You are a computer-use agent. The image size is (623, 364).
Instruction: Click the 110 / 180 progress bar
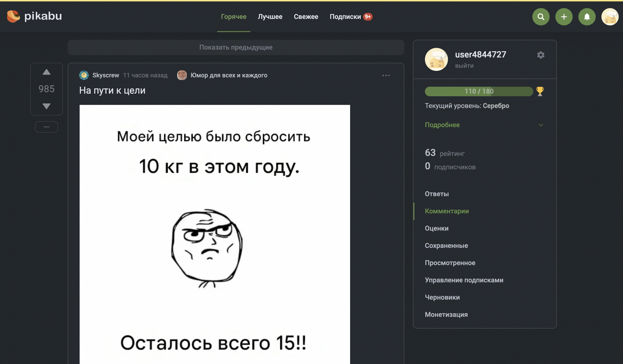tap(479, 91)
